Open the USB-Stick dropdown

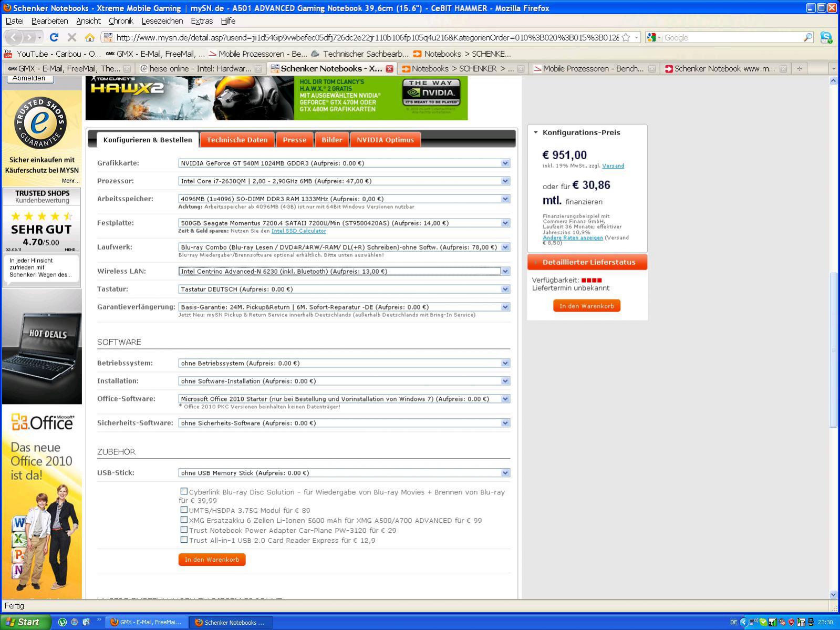coord(344,473)
